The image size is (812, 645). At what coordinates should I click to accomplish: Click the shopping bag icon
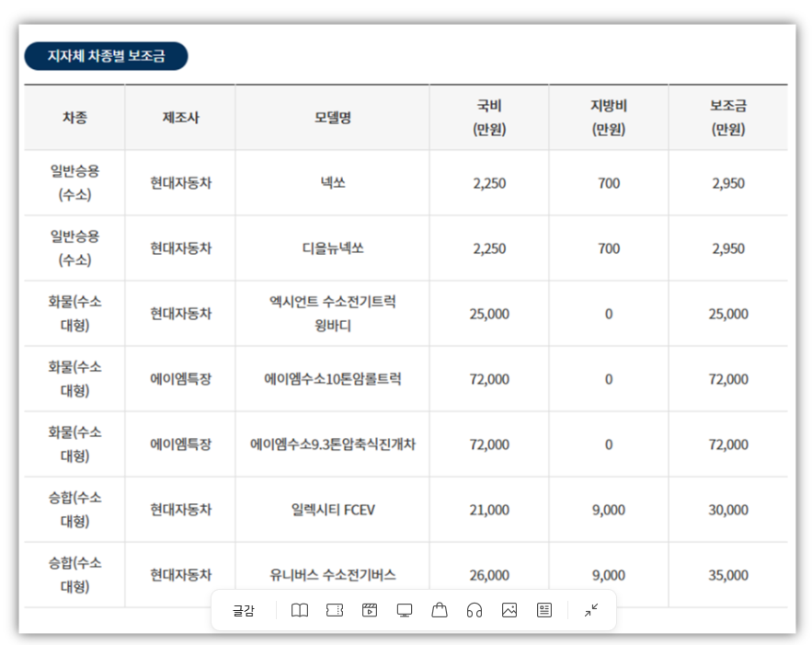point(440,610)
